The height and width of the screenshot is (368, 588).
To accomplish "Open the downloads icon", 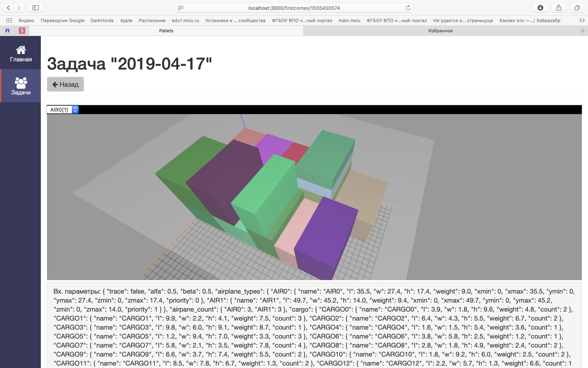I will (540, 8).
